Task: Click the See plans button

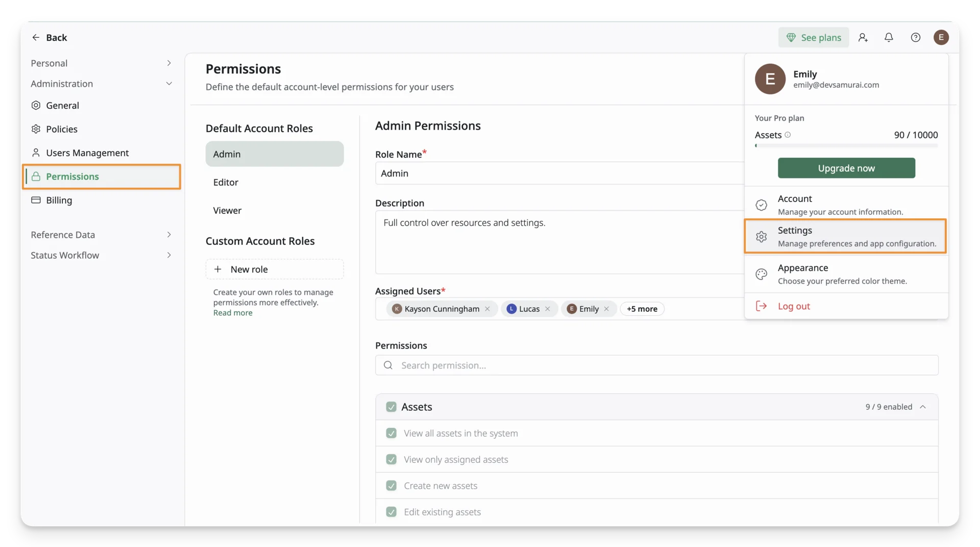Action: click(x=814, y=37)
